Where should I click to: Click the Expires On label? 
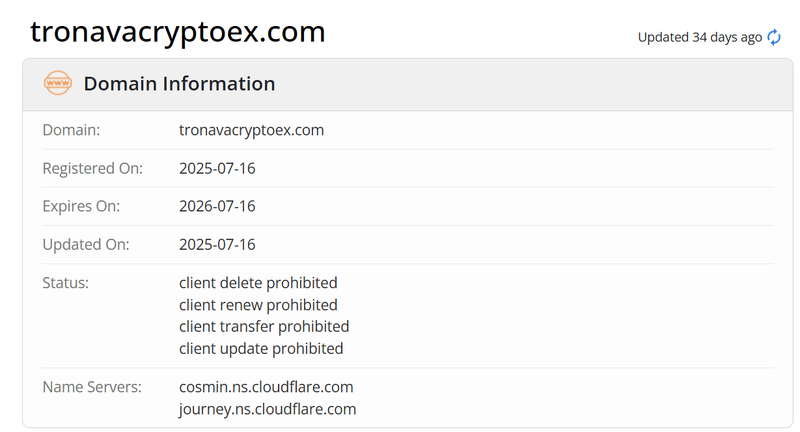pyautogui.click(x=81, y=206)
